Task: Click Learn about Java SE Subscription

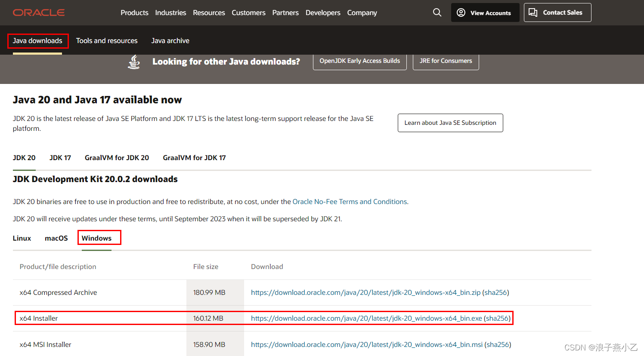Action: coord(450,123)
